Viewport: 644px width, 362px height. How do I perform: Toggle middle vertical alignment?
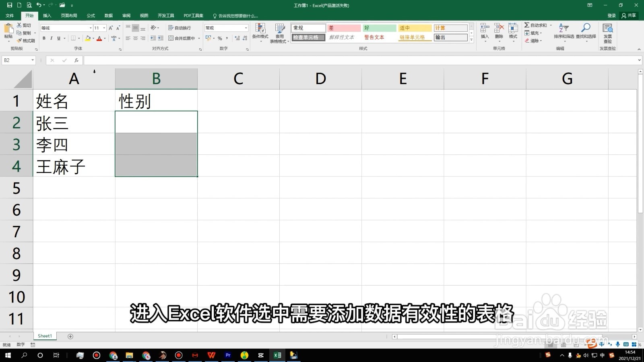pos(136,28)
